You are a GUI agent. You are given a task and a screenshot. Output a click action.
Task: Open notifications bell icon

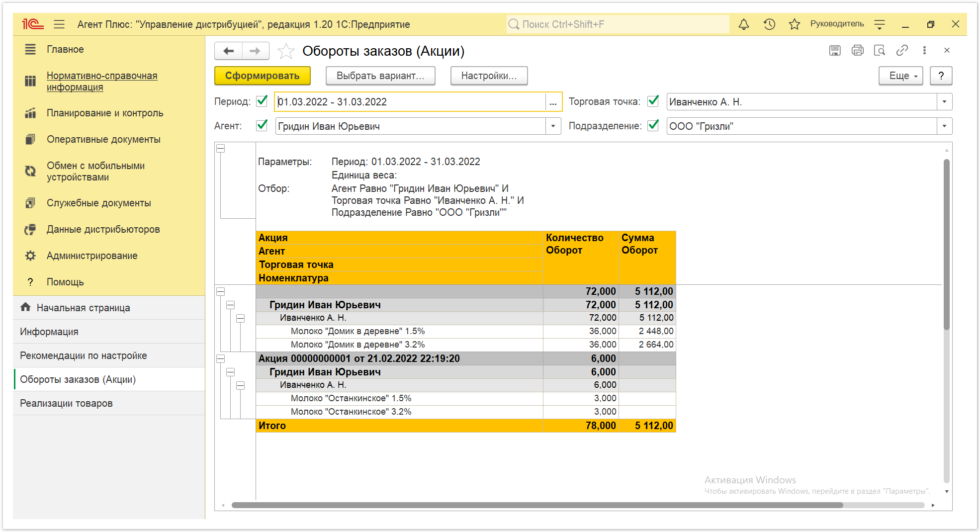[x=744, y=24]
